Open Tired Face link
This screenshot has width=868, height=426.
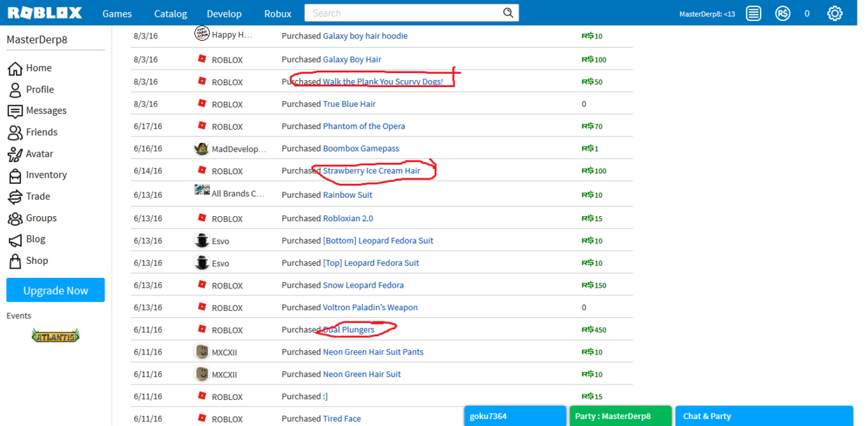pyautogui.click(x=342, y=419)
